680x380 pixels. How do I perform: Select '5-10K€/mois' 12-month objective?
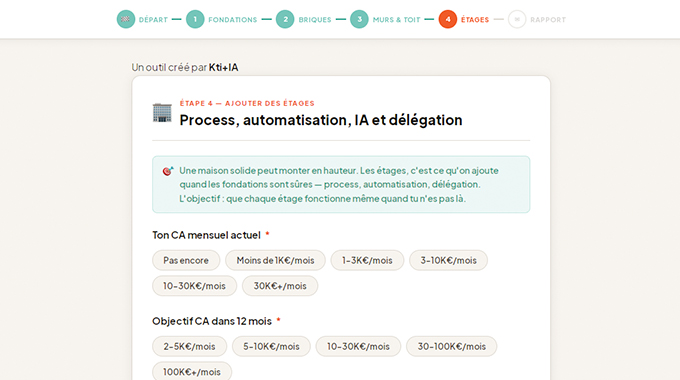(x=271, y=346)
